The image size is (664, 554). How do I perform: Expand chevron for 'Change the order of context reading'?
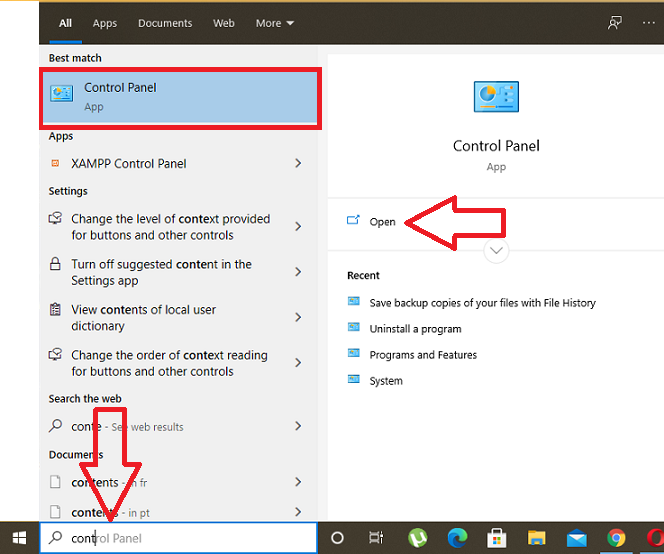(298, 363)
